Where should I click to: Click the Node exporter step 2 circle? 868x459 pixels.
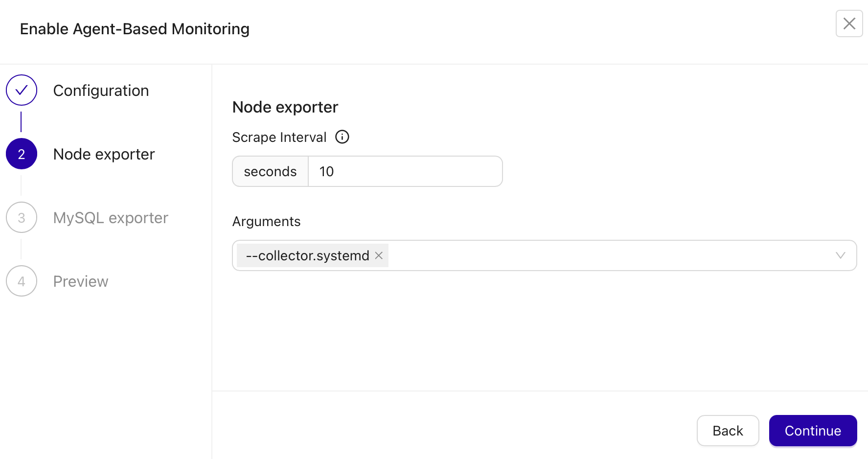click(x=22, y=154)
